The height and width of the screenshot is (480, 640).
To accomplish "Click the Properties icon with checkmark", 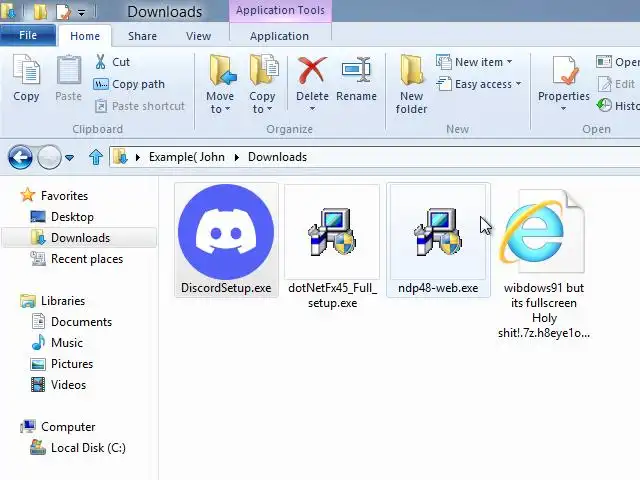I will pyautogui.click(x=565, y=70).
